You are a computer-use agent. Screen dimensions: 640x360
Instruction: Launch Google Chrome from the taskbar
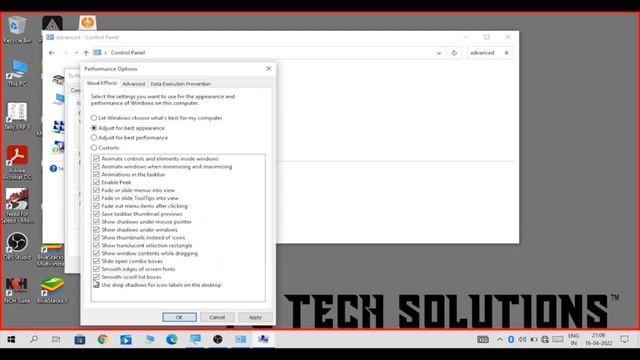(x=103, y=339)
